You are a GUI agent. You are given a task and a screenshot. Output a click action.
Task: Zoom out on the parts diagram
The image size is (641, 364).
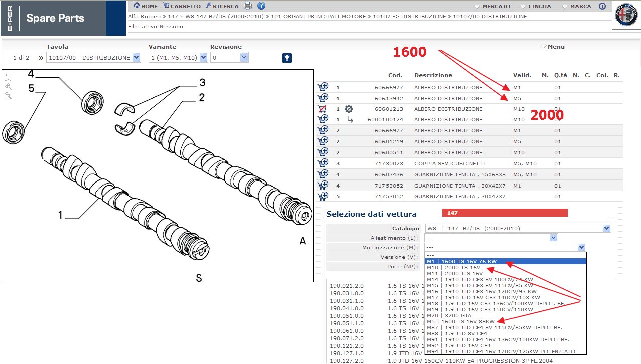(x=8, y=95)
